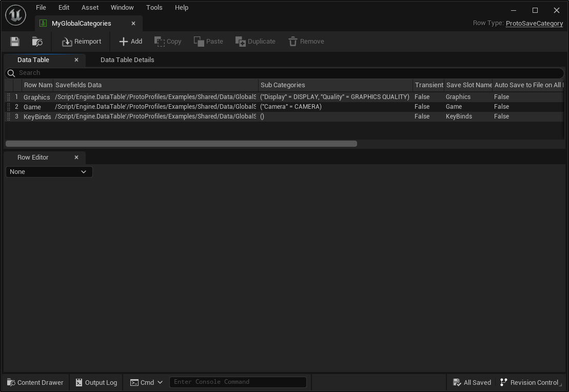The image size is (569, 392).
Task: Open the Content Drawer
Action: 35,382
